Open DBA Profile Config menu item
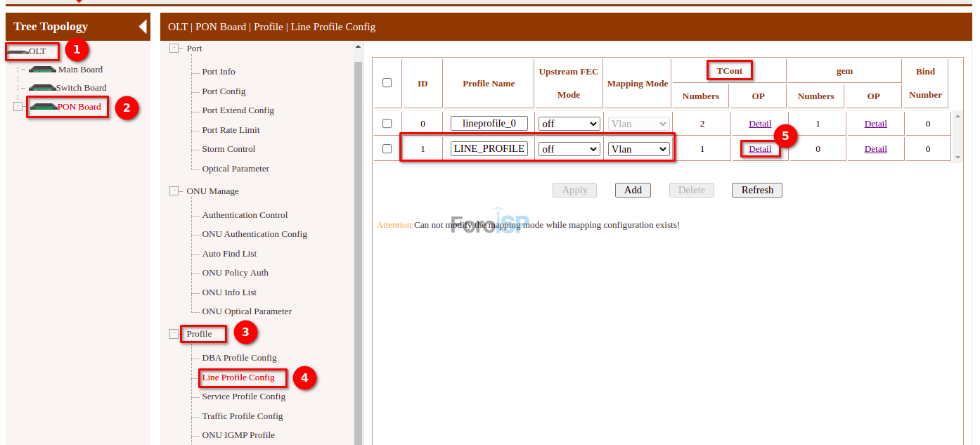 (239, 358)
